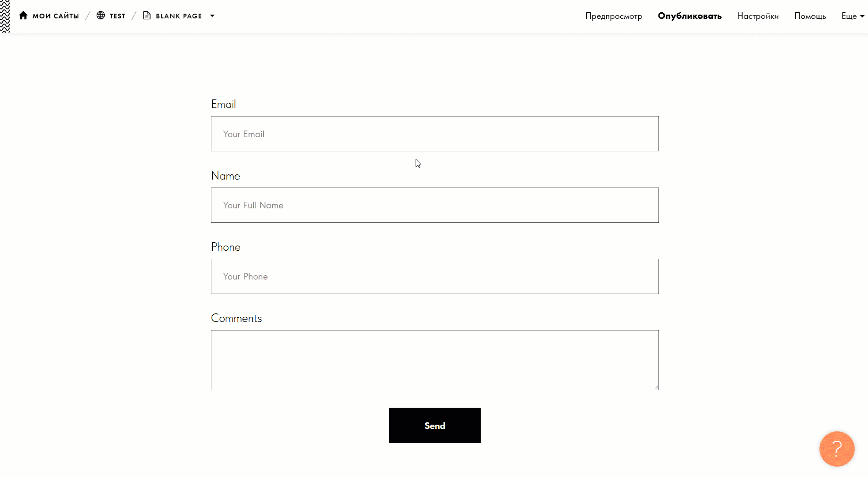Click the Comments textarea resize handle

tap(656, 388)
